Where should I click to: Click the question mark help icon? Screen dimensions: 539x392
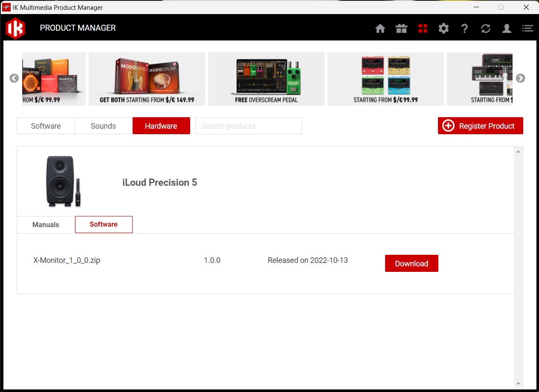[x=464, y=29]
